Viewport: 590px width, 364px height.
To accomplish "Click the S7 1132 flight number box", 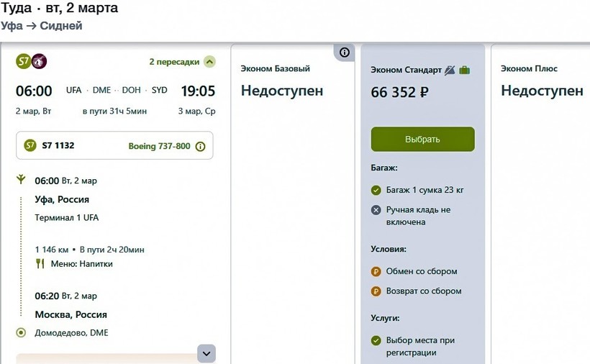I will 114,146.
